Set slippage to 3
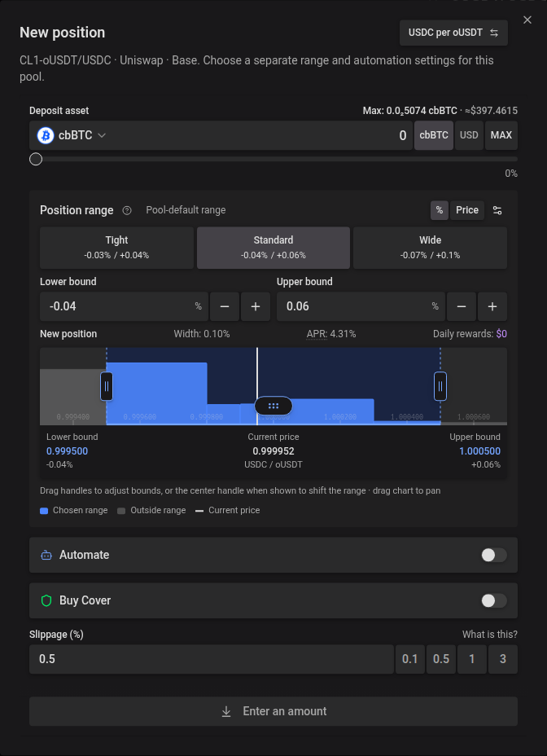The image size is (547, 756). click(x=503, y=659)
